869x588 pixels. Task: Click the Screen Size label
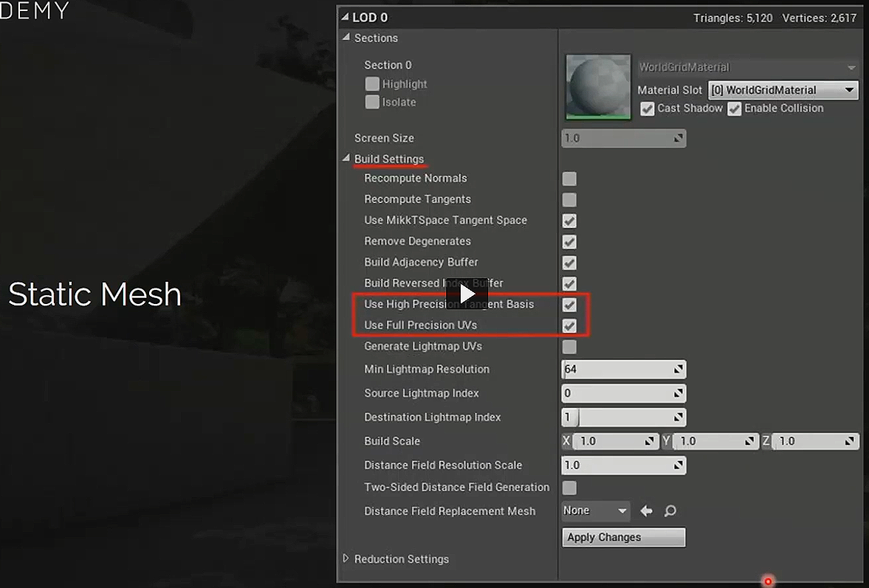(x=384, y=138)
